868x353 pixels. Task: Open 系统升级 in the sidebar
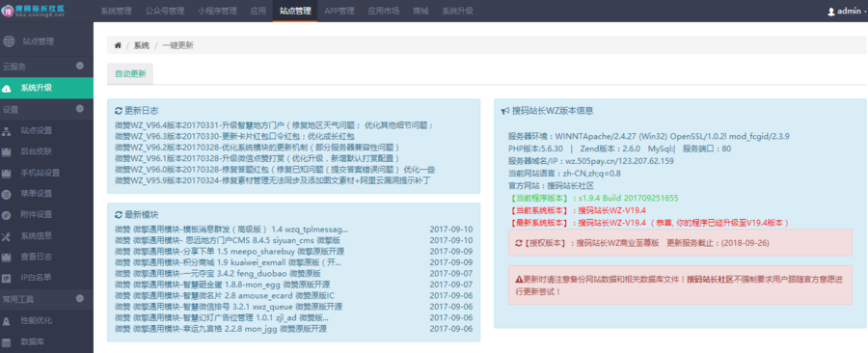pos(46,88)
